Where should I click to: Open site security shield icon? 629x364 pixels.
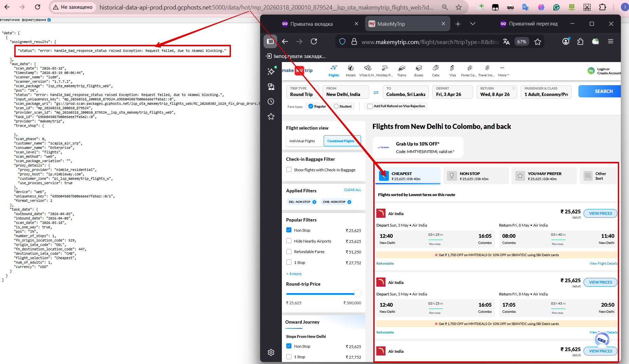[x=342, y=41]
